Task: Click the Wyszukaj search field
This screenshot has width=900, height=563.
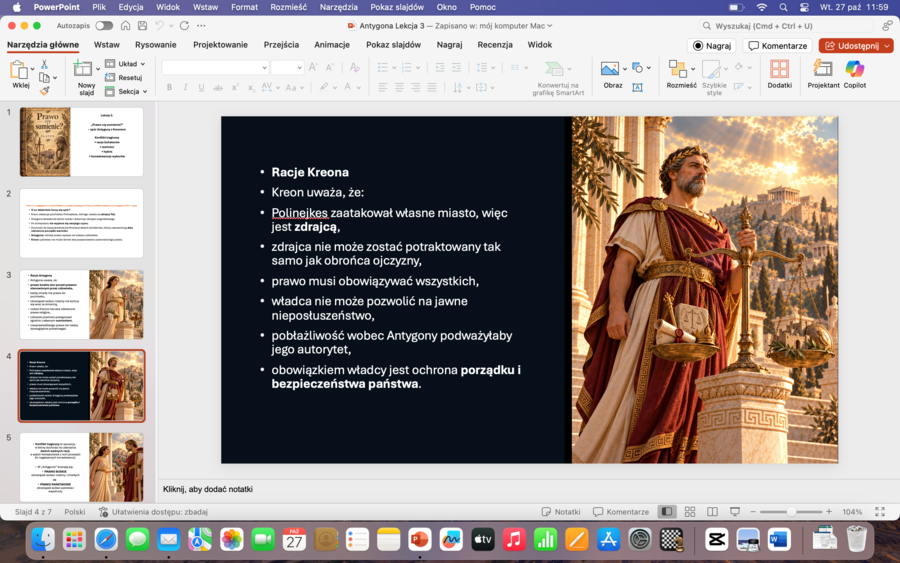Action: click(x=786, y=26)
